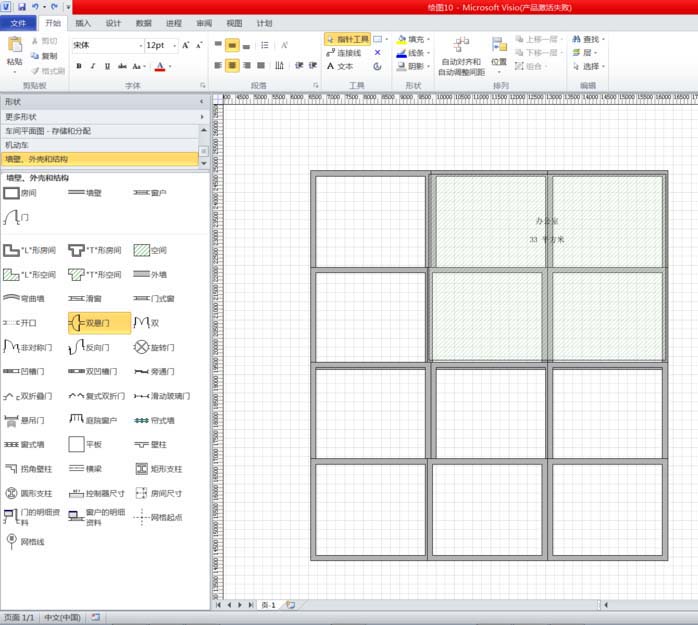Screen dimensions: 698x625
Task: Select the Vehicles (机动车) stencil
Action: tap(100, 145)
